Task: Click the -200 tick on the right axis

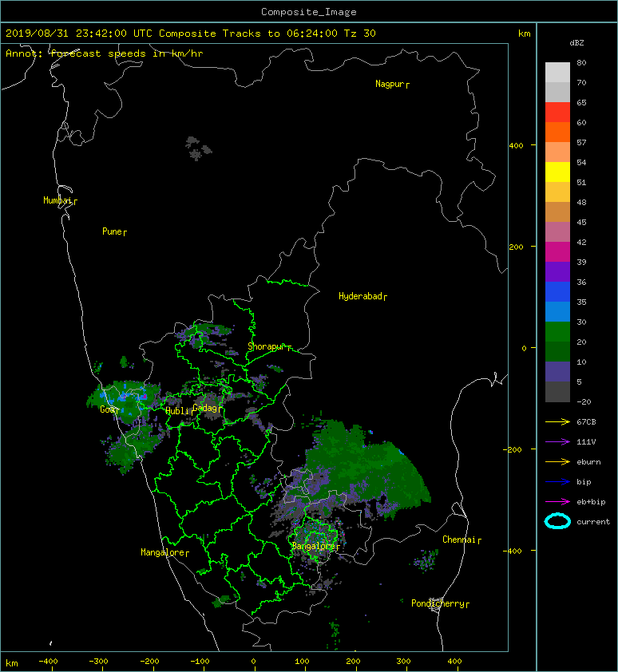Action: pos(513,449)
